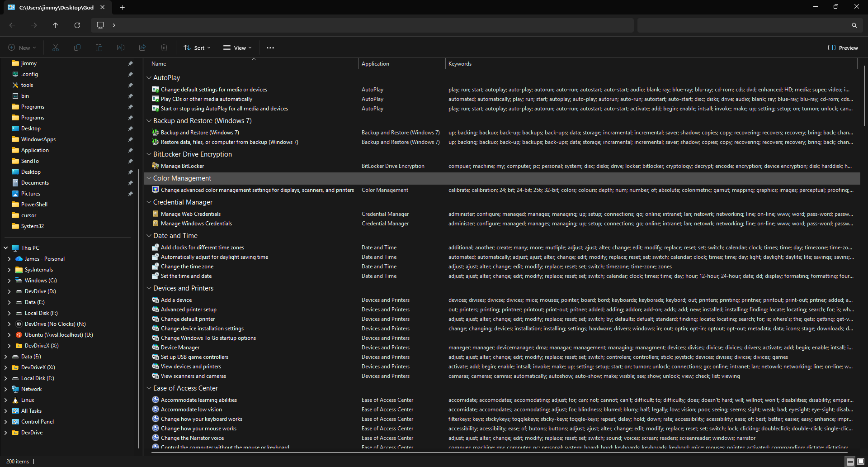Select Manage BitLocker entry

pyautogui.click(x=182, y=166)
